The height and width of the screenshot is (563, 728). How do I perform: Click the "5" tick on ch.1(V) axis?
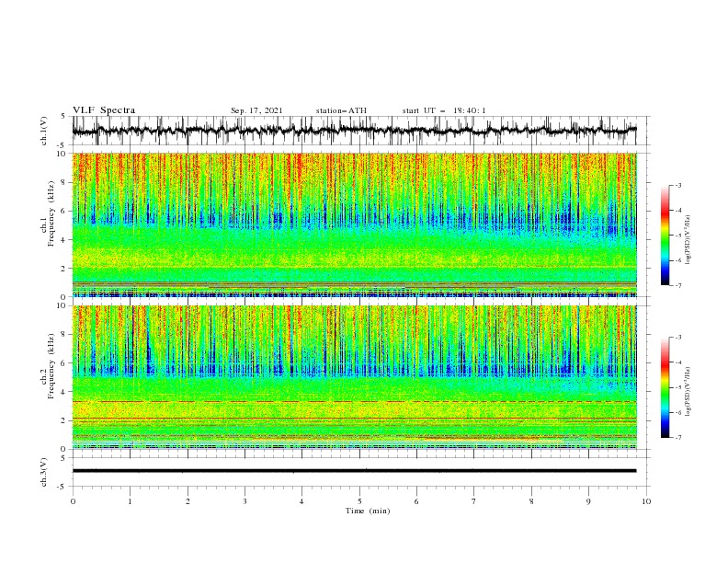click(x=63, y=117)
